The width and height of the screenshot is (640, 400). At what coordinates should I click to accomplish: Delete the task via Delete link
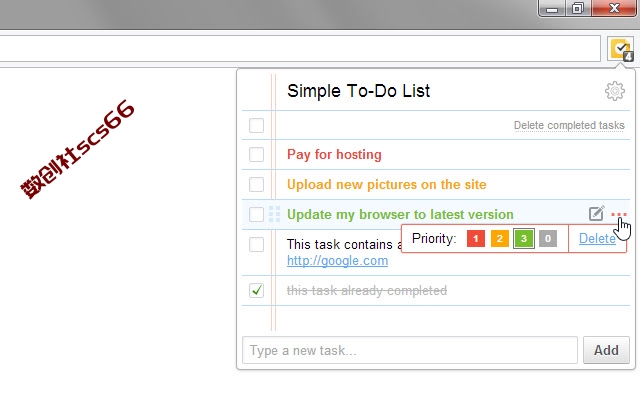click(597, 238)
